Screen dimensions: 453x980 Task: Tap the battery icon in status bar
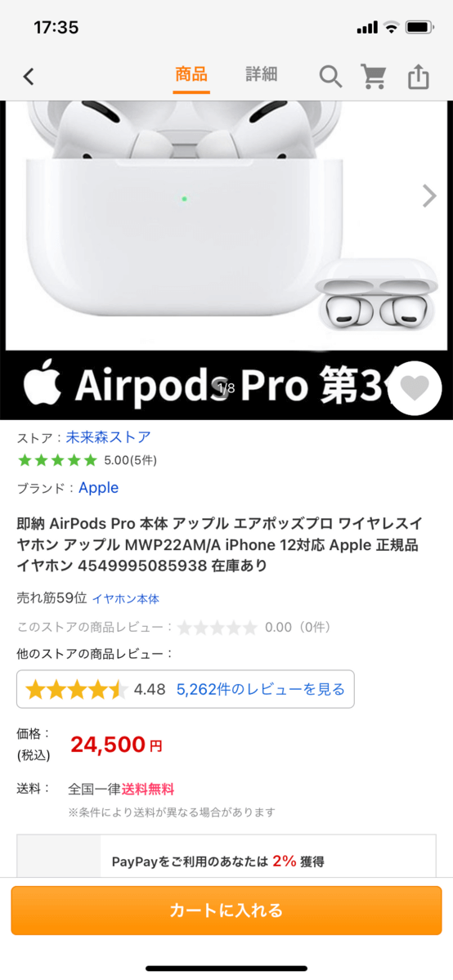tap(419, 27)
